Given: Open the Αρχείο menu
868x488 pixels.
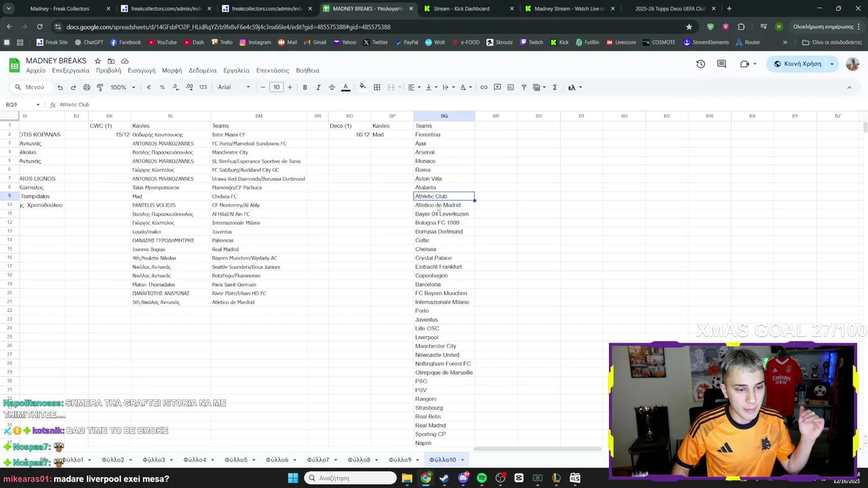Looking at the screenshot, I should point(36,70).
